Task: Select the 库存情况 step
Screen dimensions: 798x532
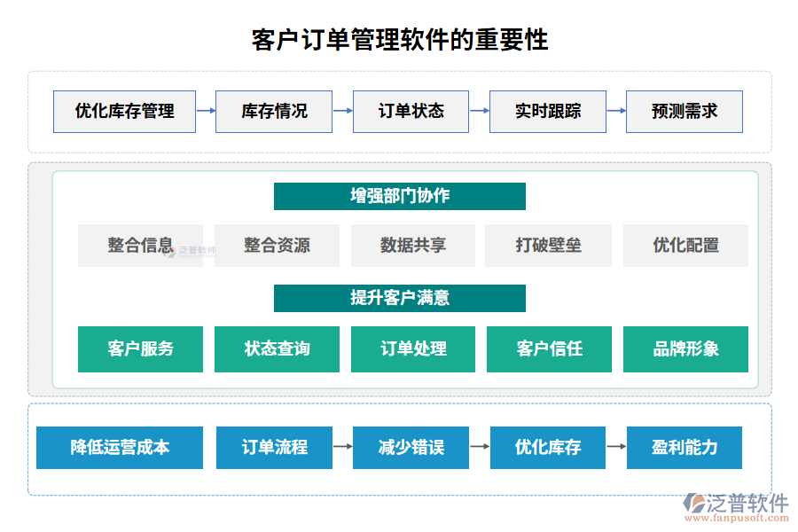Action: coord(274,112)
